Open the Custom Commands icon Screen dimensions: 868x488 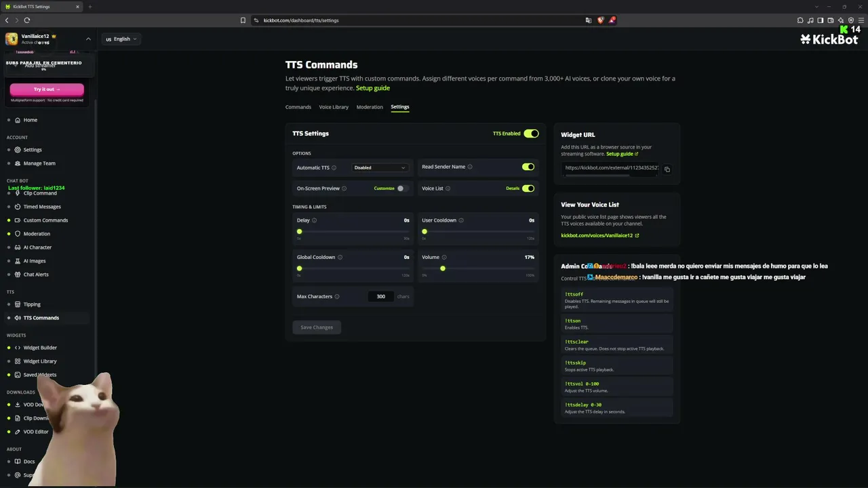click(x=18, y=220)
